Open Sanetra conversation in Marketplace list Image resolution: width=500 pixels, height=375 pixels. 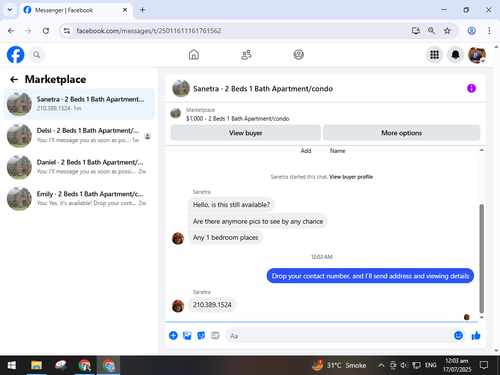[79, 104]
